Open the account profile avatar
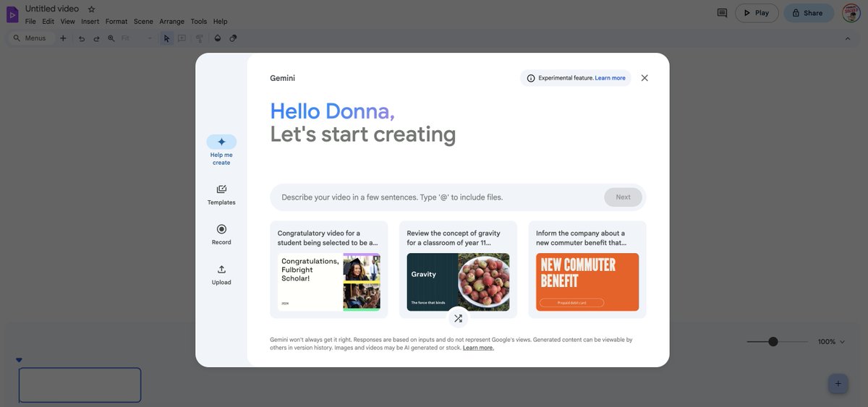This screenshot has width=868, height=407. (x=851, y=13)
